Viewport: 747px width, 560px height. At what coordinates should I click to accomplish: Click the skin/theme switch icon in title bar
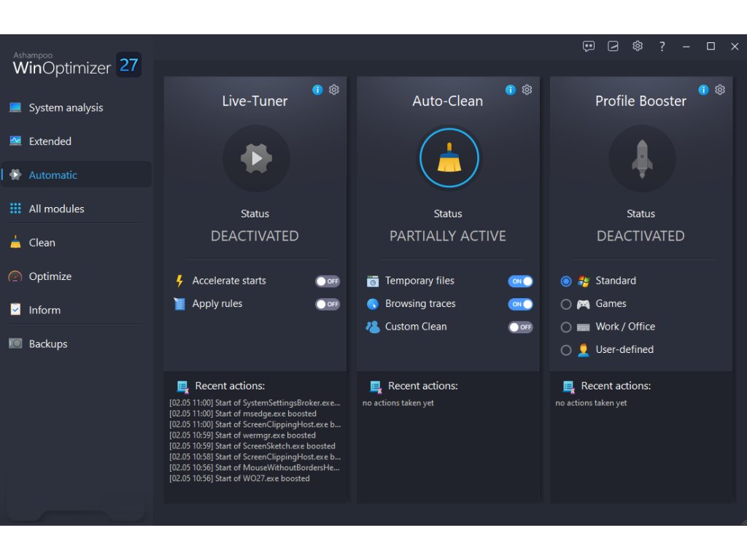613,46
